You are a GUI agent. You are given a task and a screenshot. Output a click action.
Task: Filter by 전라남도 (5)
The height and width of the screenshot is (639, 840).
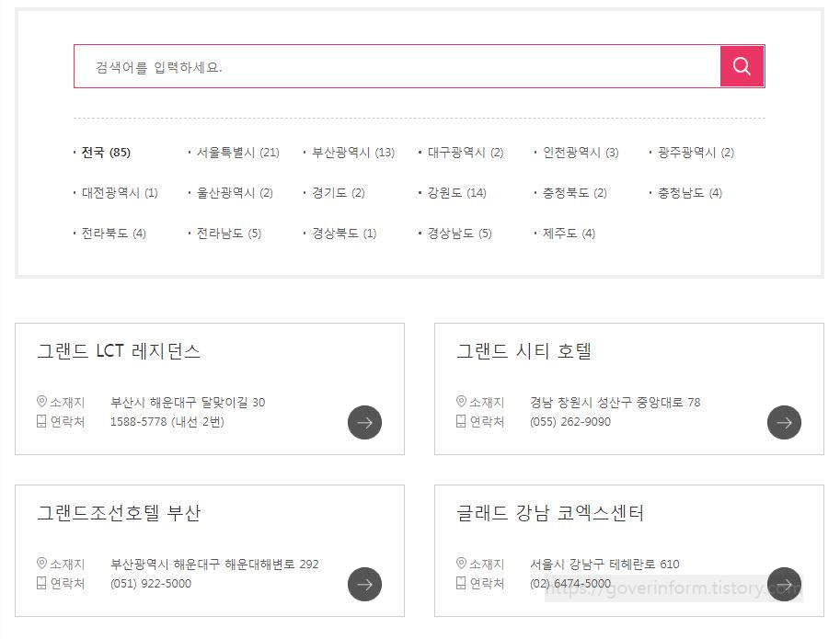(229, 234)
